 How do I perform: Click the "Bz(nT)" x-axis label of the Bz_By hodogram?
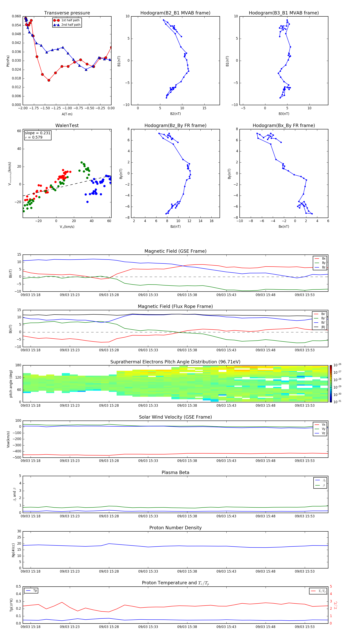pyautogui.click(x=175, y=227)
